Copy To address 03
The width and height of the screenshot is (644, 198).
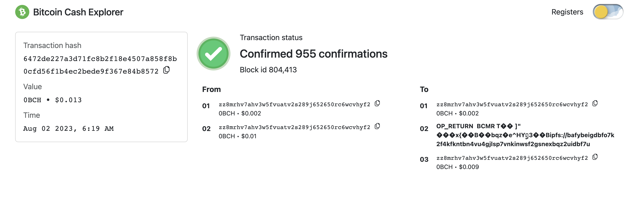pos(595,157)
